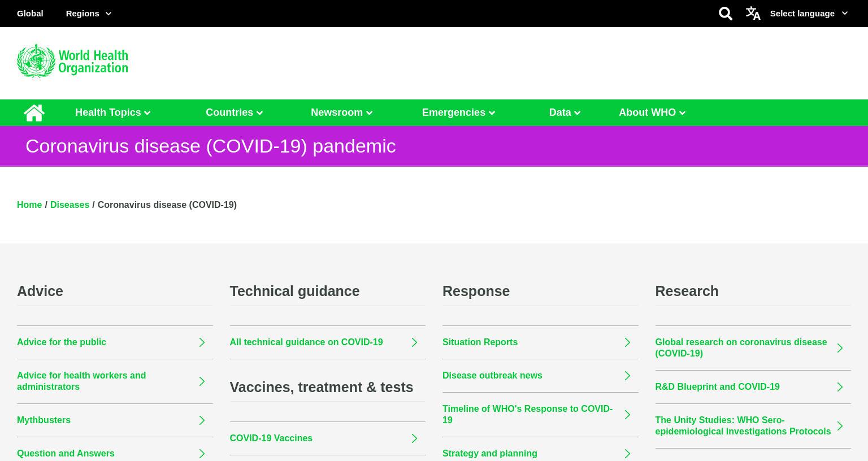Click the World Health Organization logo
The image size is (868, 461).
coord(72,61)
